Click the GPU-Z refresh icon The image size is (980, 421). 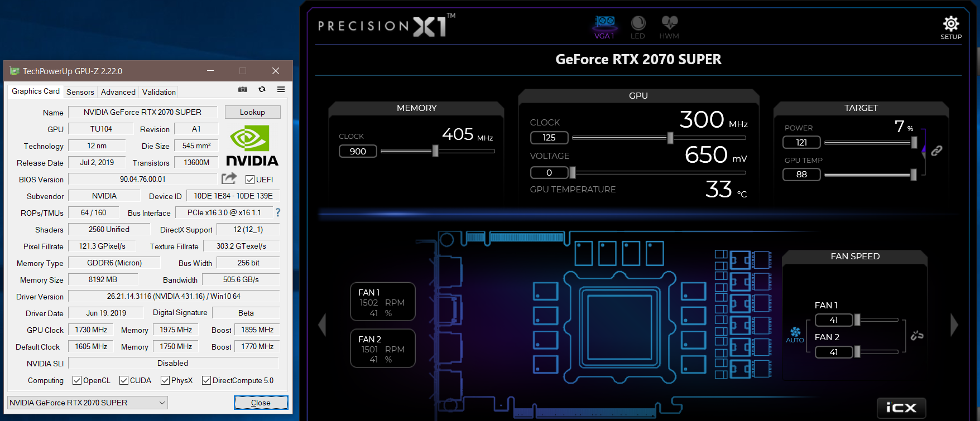pyautogui.click(x=262, y=89)
